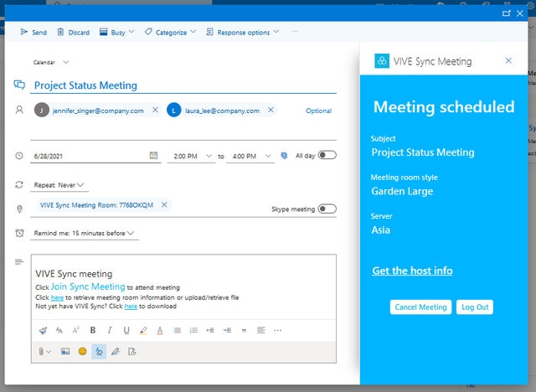Click the Asia server value

[x=380, y=230]
